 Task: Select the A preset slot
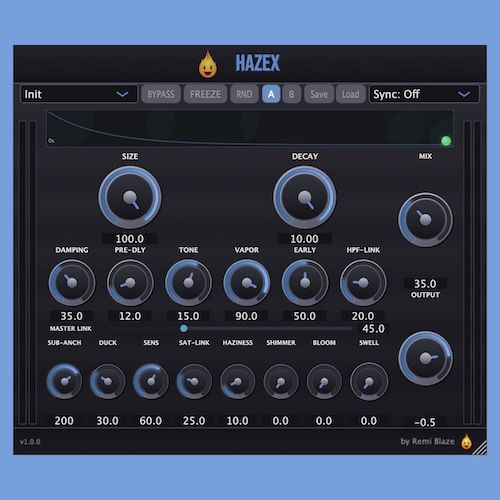click(271, 94)
